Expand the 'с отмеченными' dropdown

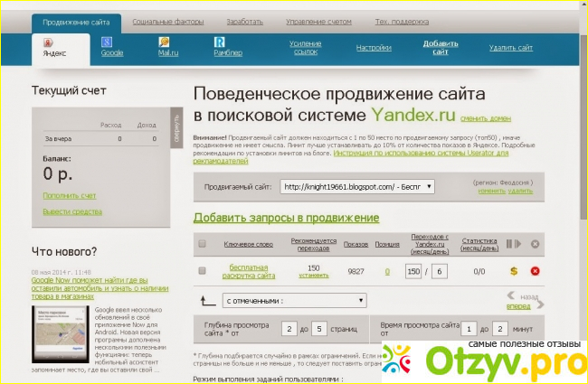point(293,300)
